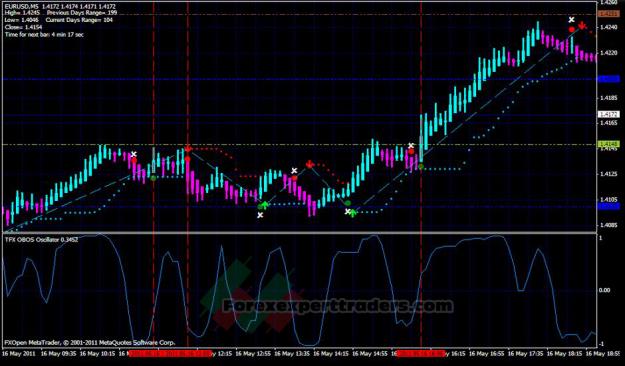Click the oscillator 0.00 scale value
Screen dimensions: 625x366
click(605, 290)
